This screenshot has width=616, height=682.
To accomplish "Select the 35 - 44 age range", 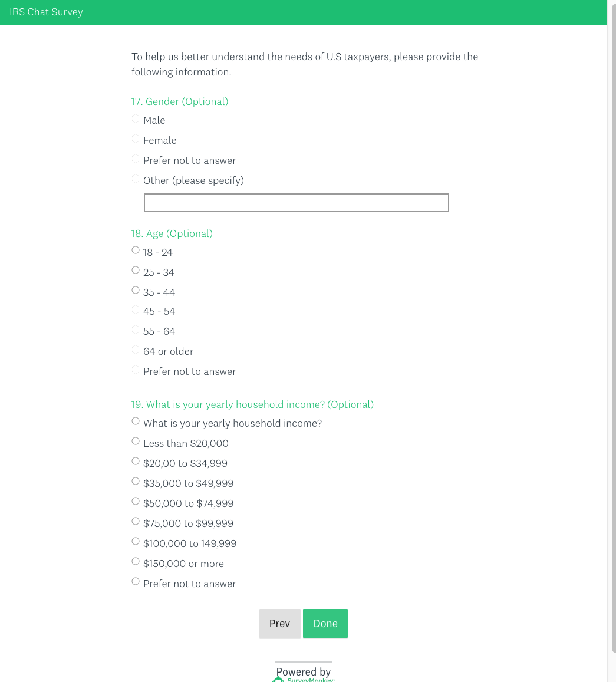I will pos(136,291).
